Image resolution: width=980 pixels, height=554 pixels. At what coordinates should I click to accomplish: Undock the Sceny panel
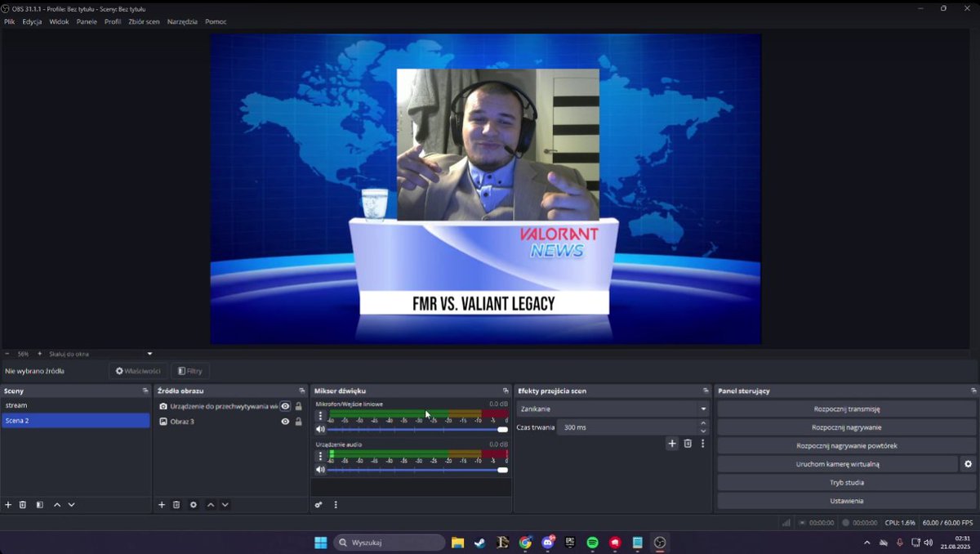(x=145, y=391)
